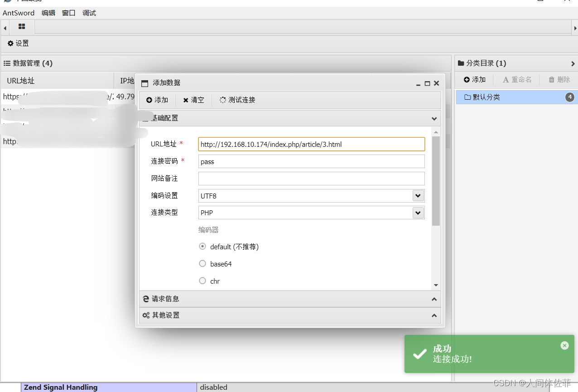
Task: Close the 添加数据 dialog
Action: click(436, 83)
